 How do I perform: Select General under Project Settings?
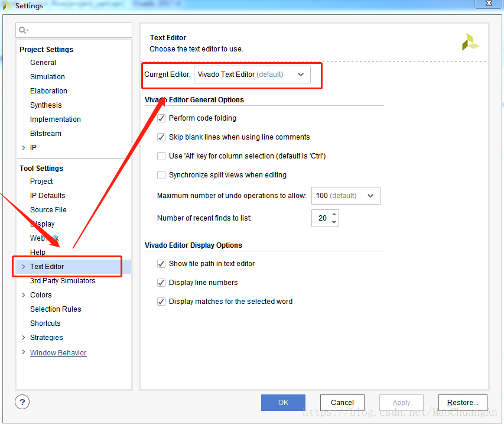43,63
